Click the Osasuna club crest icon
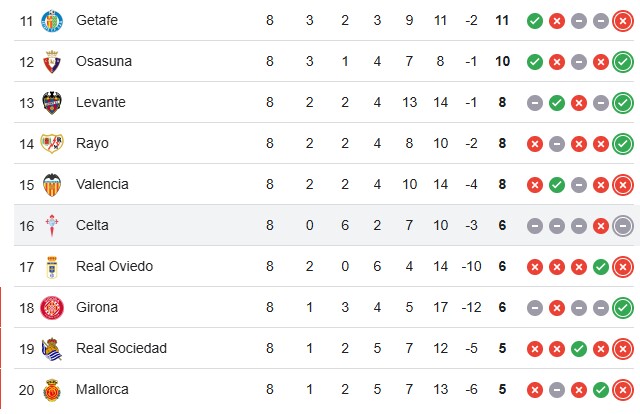The height and width of the screenshot is (414, 640). coord(52,61)
